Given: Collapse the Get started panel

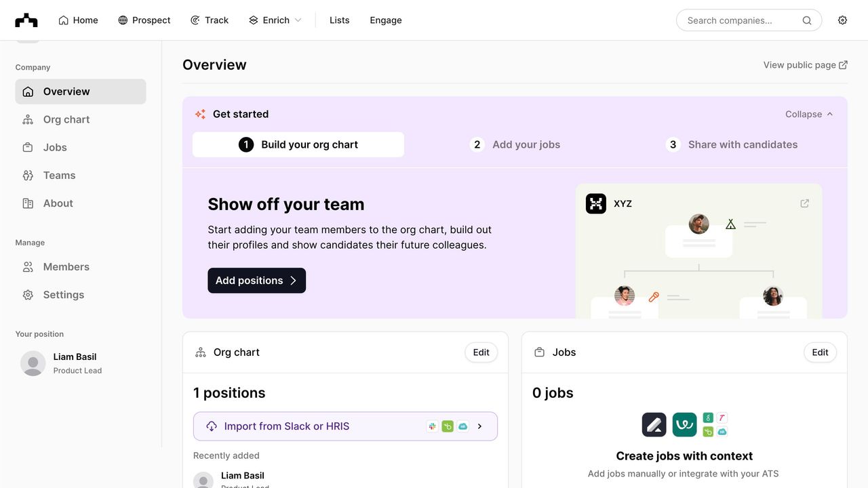Looking at the screenshot, I should pos(809,114).
